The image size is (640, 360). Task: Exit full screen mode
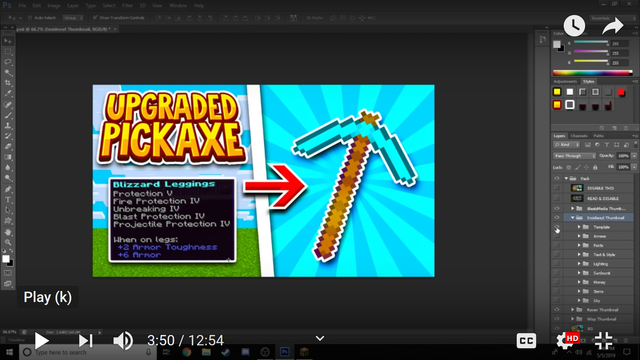pos(603,340)
